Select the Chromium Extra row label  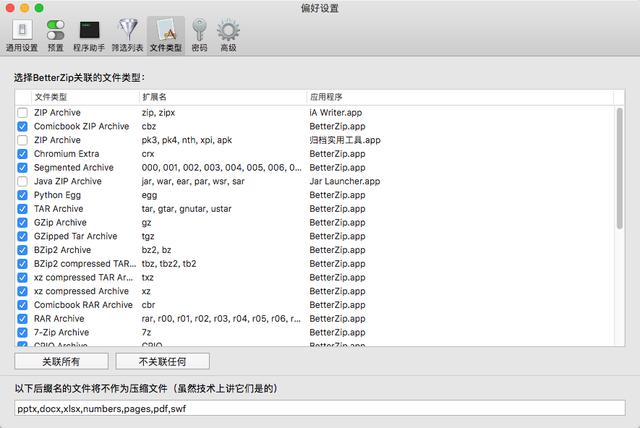pyautogui.click(x=67, y=154)
